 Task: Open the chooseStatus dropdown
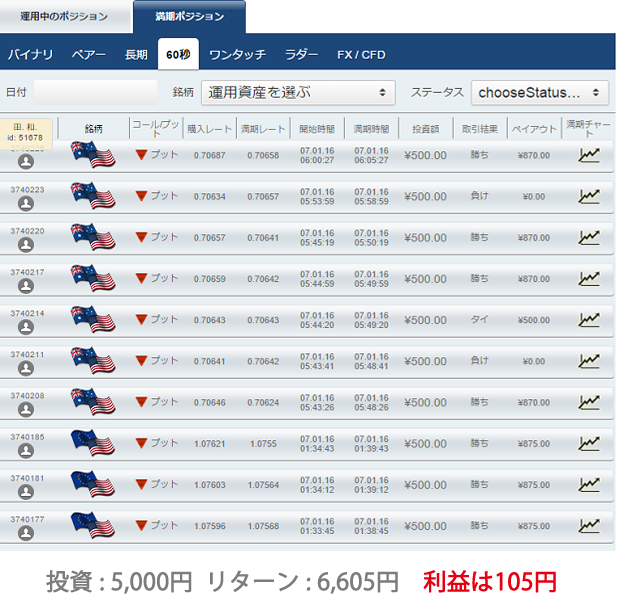pos(539,93)
